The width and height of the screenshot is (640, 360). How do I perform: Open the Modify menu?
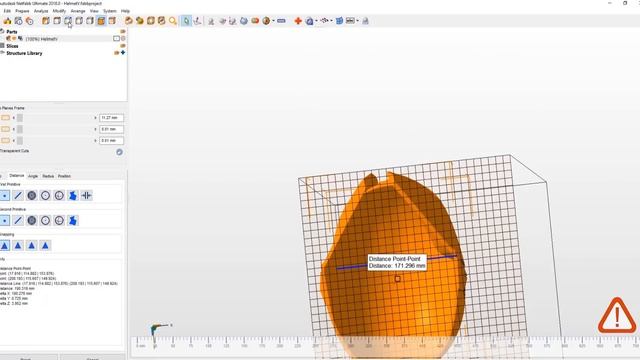59,11
